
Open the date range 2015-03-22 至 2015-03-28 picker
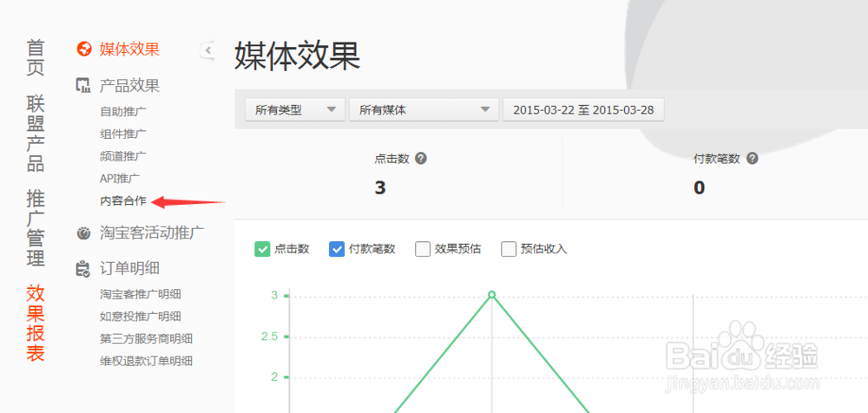[583, 109]
